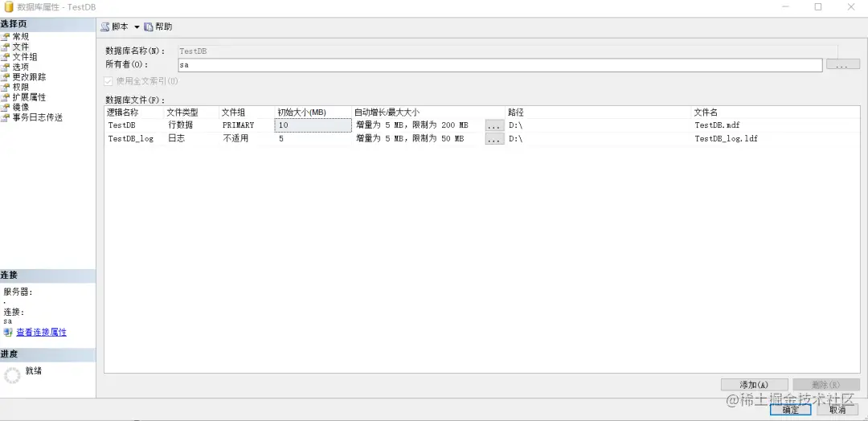
Task: Open the 扩展属性 page
Action: (29, 97)
